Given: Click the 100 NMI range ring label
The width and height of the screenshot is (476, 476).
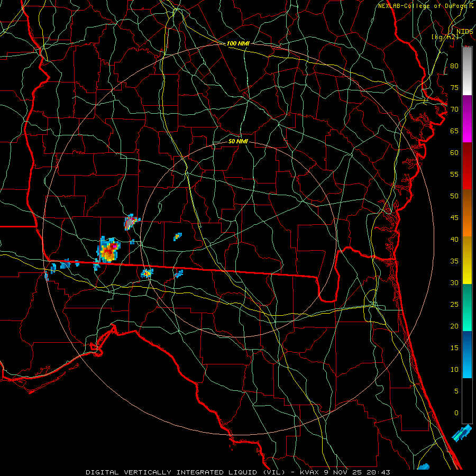Looking at the screenshot, I should pos(238,43).
